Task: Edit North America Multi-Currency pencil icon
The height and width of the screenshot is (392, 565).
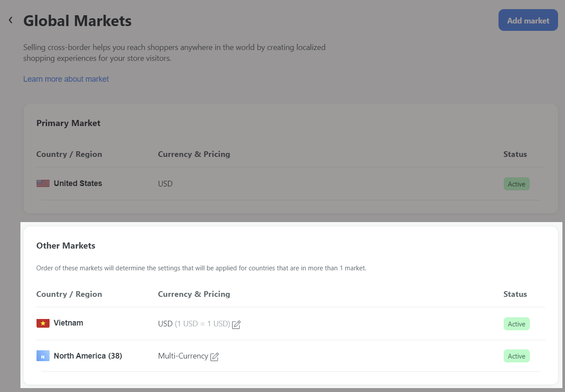Action: (215, 356)
